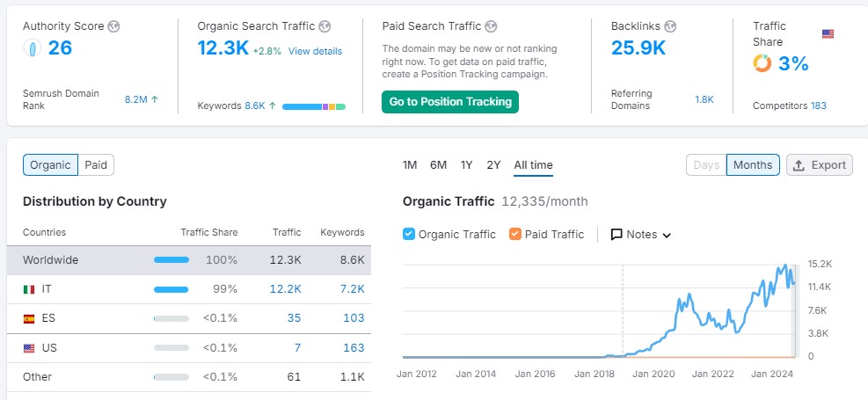The height and width of the screenshot is (400, 868).
Task: Open the Competitors 183 link
Action: pos(790,105)
